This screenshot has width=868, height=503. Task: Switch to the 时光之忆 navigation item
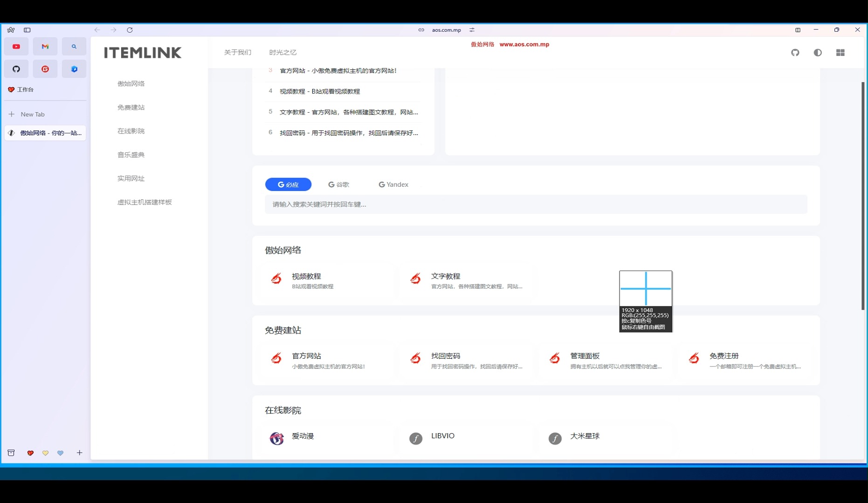(x=282, y=52)
